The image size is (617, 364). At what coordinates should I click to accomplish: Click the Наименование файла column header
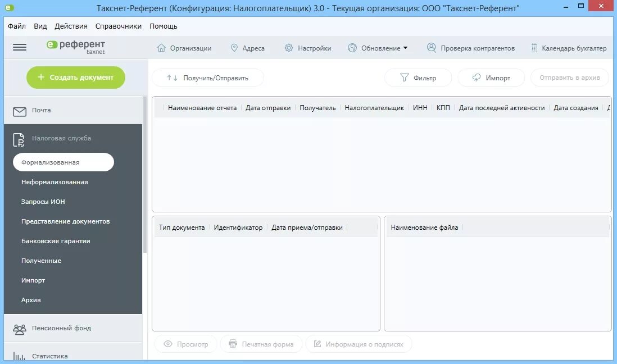[x=424, y=228]
